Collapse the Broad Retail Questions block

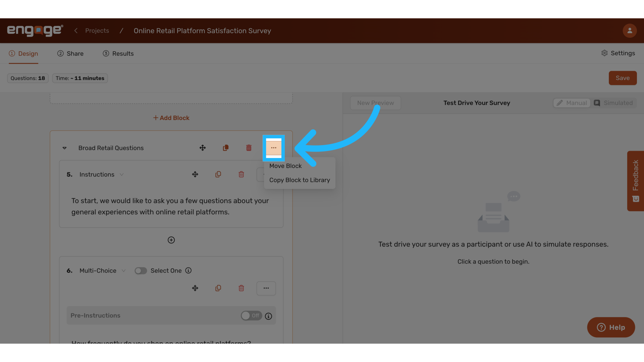64,148
